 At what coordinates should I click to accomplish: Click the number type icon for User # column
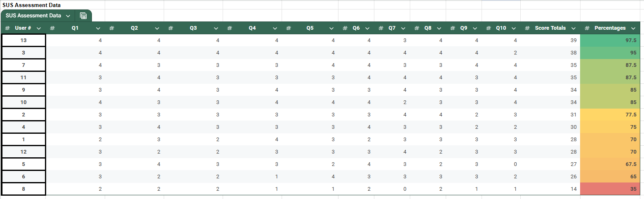[x=7, y=28]
